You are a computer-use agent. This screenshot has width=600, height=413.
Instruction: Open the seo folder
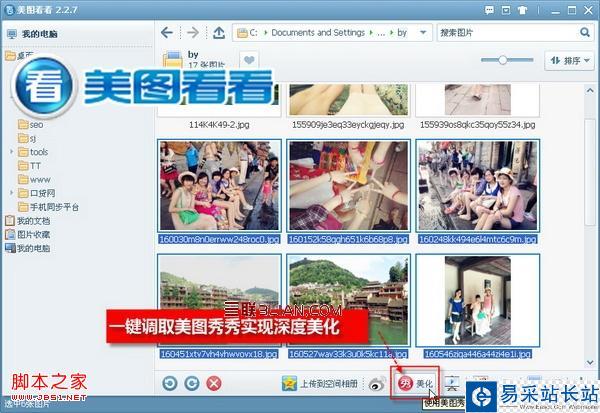(x=31, y=125)
